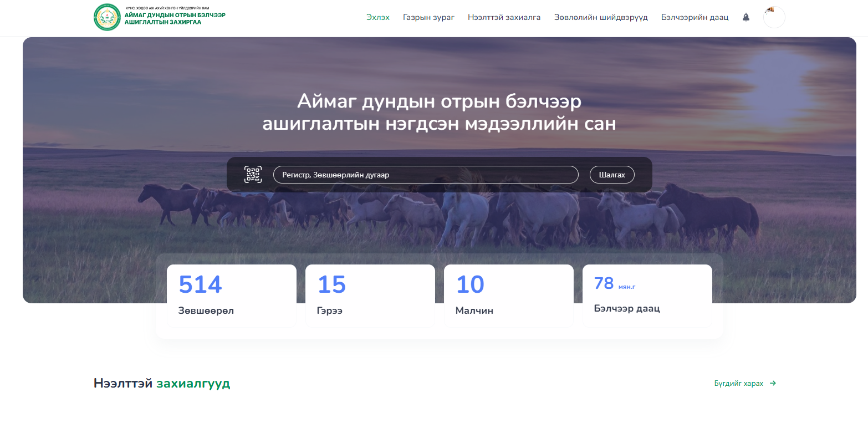Open the Нээлттэй захиалга menu item
868x448 pixels.
pyautogui.click(x=504, y=17)
